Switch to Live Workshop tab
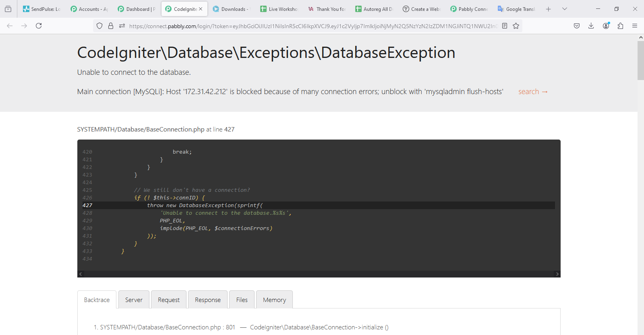The height and width of the screenshot is (335, 644). coord(279,9)
